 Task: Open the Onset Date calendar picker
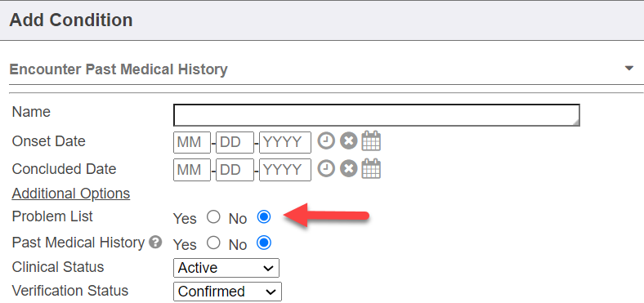[371, 141]
